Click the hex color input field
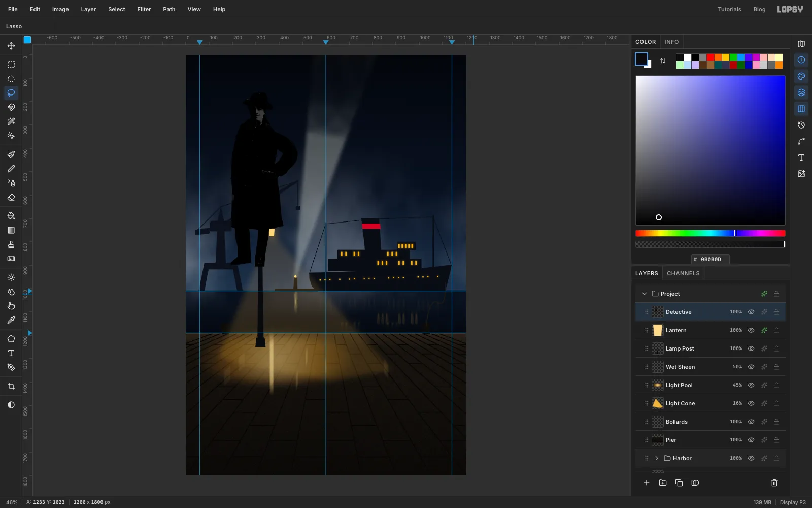 (710, 259)
